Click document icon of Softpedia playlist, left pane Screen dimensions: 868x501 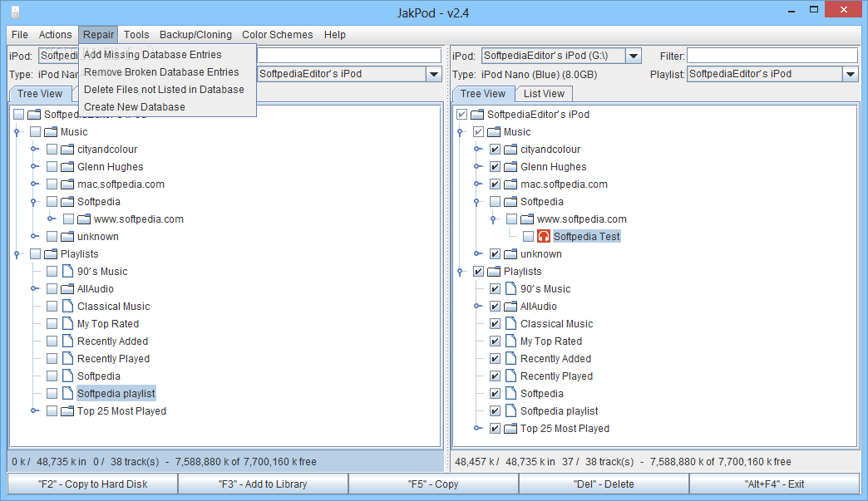pos(67,393)
